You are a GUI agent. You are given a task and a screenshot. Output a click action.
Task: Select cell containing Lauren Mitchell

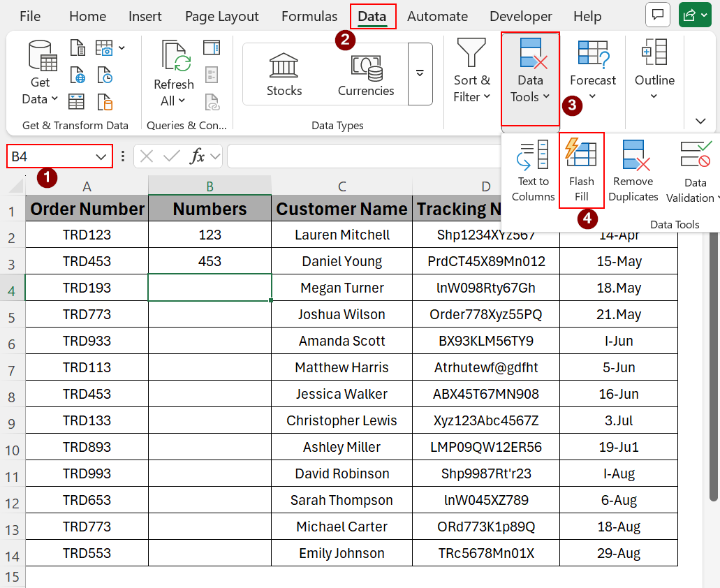tap(341, 235)
